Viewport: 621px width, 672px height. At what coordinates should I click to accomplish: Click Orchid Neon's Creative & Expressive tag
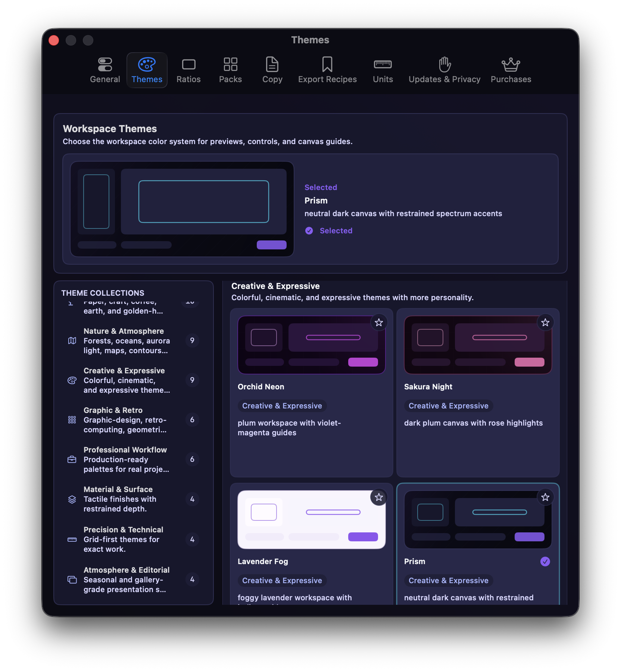[282, 406]
